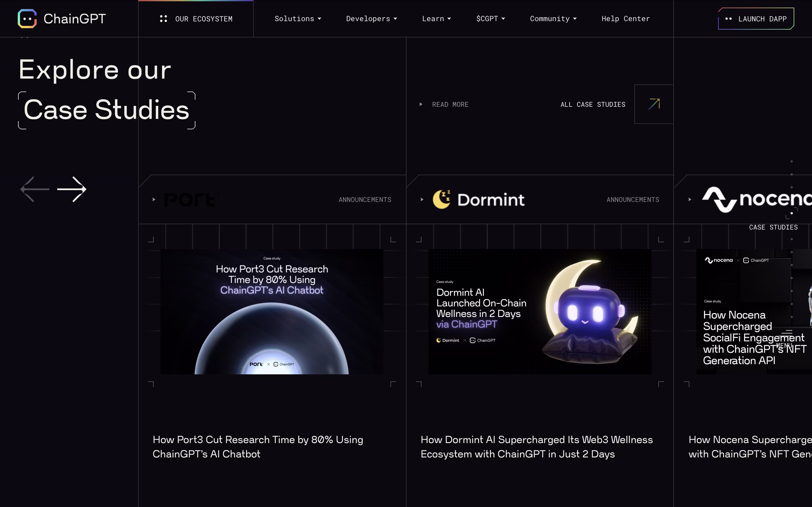Click the Read More link
The height and width of the screenshot is (507, 812).
pos(450,104)
